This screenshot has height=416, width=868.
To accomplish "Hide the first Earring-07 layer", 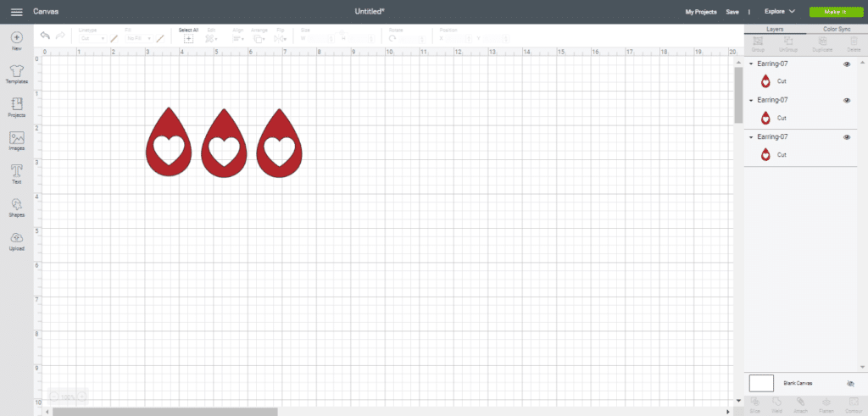I will [847, 64].
